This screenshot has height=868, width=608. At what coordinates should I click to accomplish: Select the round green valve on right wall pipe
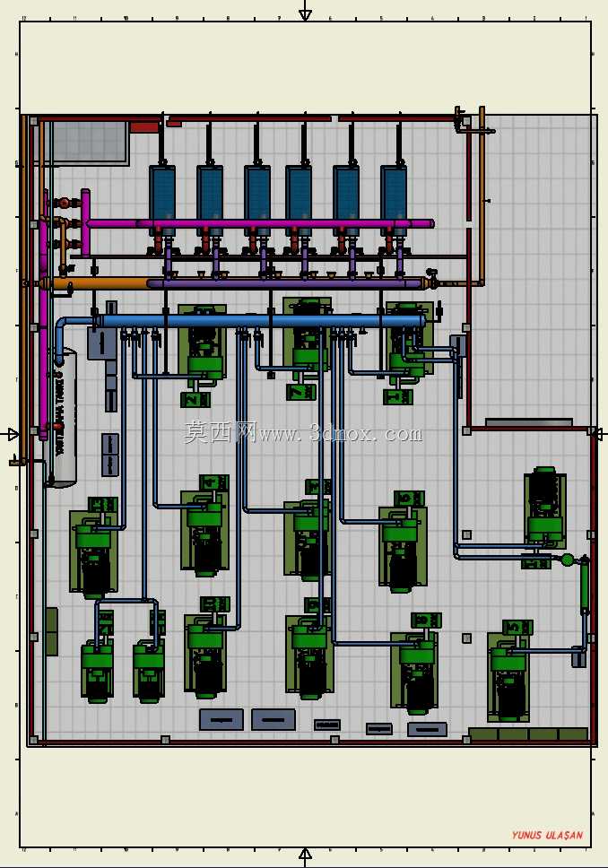567,560
